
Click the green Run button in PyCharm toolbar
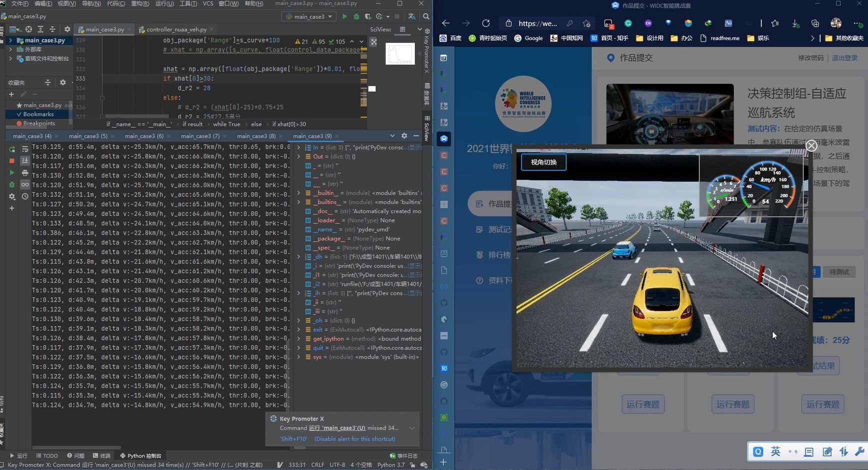pos(344,16)
